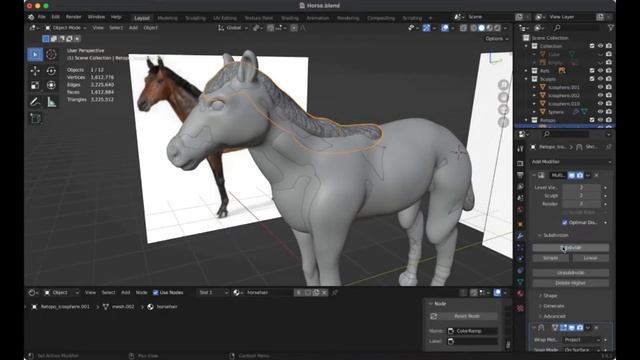Viewport: 640px width, 360px height.
Task: Toggle the Use Nodes checkbox
Action: (155, 293)
